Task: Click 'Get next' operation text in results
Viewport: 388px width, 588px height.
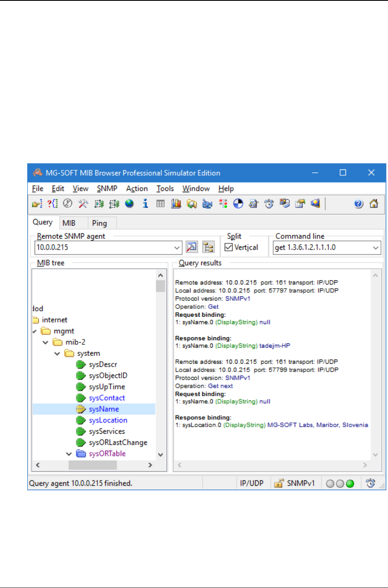Action: coord(220,386)
